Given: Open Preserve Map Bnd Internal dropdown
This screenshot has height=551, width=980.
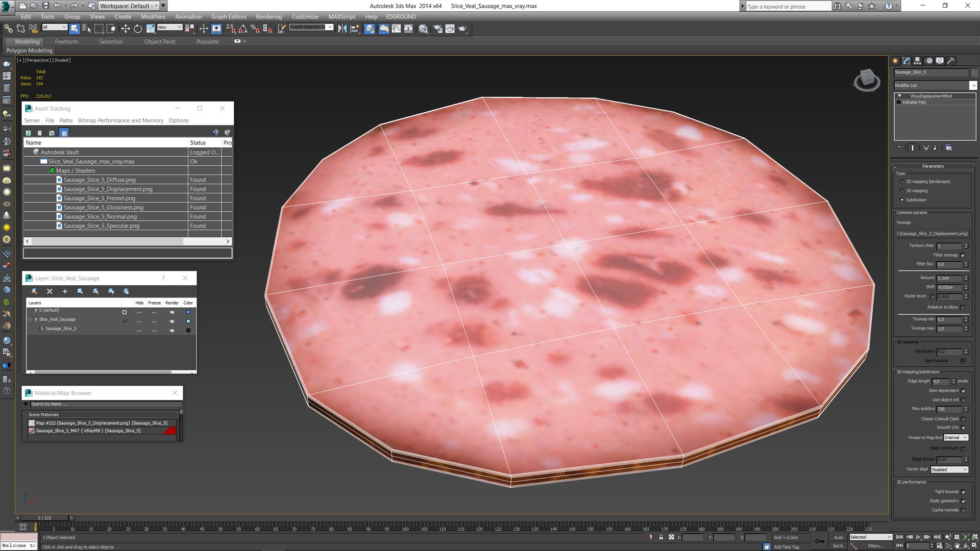Looking at the screenshot, I should click(x=955, y=438).
